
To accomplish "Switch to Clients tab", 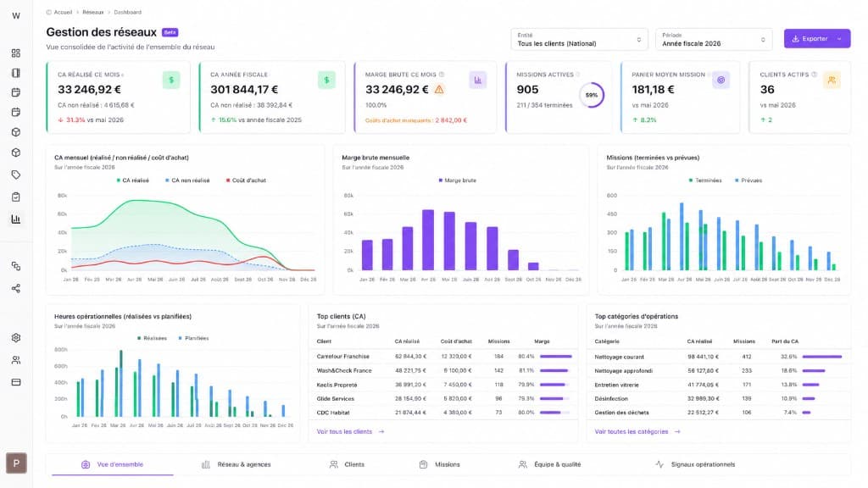I will click(x=347, y=465).
